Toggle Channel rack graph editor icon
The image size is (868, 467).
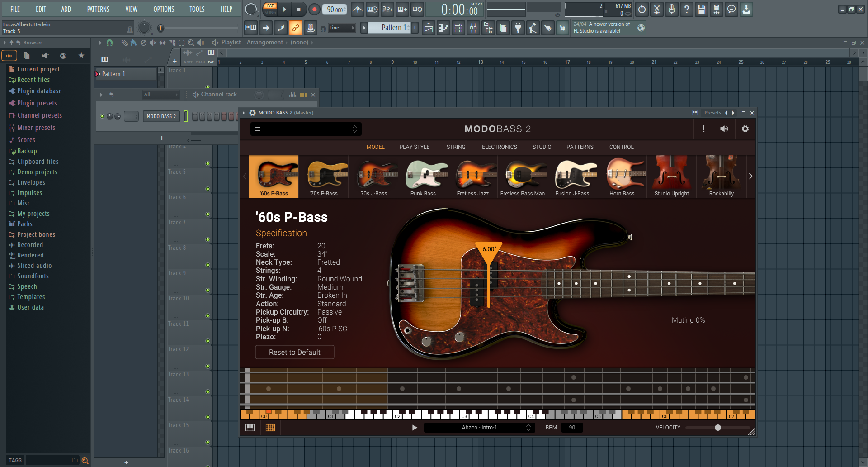[x=293, y=95]
